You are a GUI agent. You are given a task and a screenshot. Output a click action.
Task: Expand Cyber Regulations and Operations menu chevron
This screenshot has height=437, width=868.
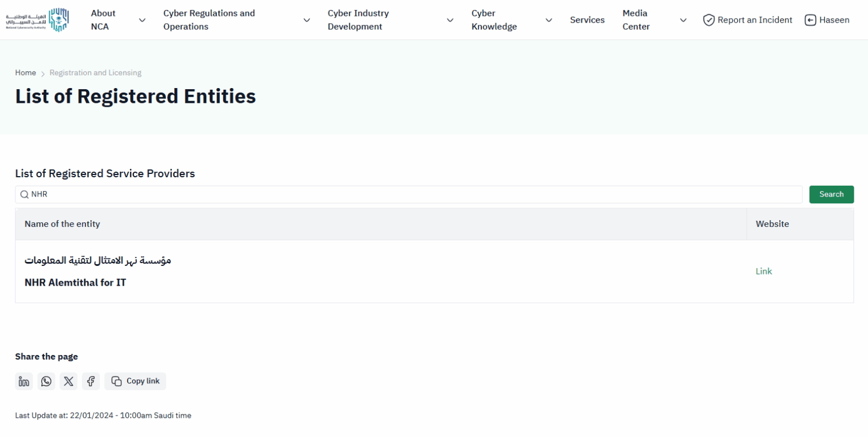[x=307, y=20]
